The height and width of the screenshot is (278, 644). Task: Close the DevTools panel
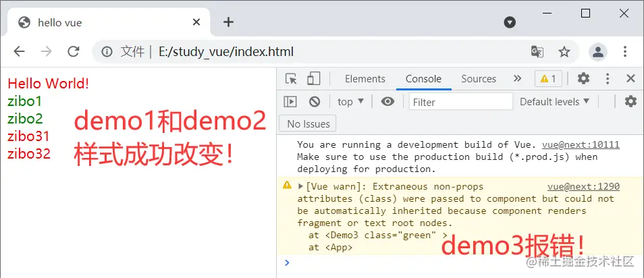click(630, 78)
